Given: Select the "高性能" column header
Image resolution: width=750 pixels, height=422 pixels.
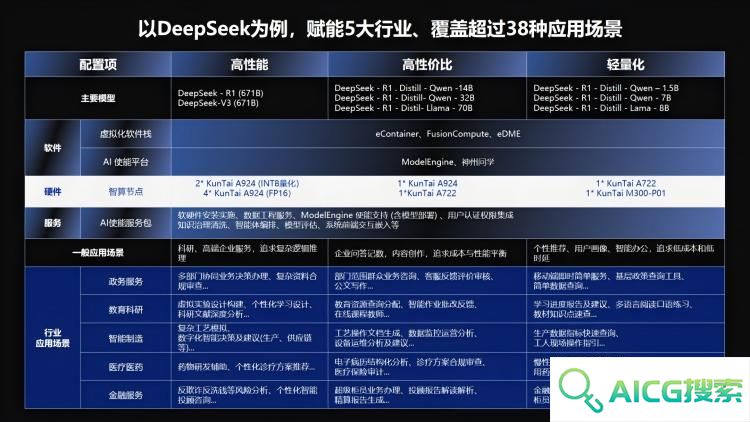Looking at the screenshot, I should click(x=249, y=64).
